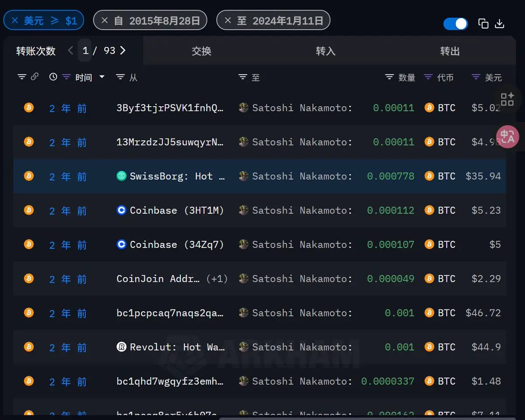Go to previous page of transfers
Viewport: 525px width, 420px height.
[70, 51]
